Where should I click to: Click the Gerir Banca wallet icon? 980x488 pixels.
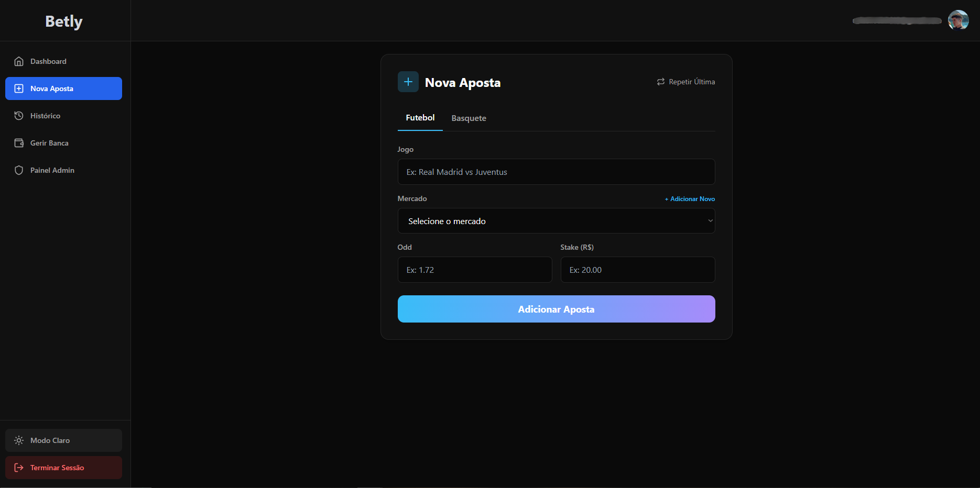(19, 143)
